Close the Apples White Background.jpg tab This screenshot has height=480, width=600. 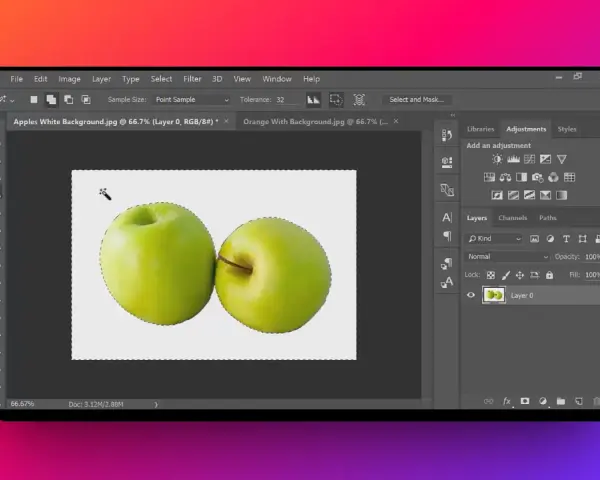226,121
